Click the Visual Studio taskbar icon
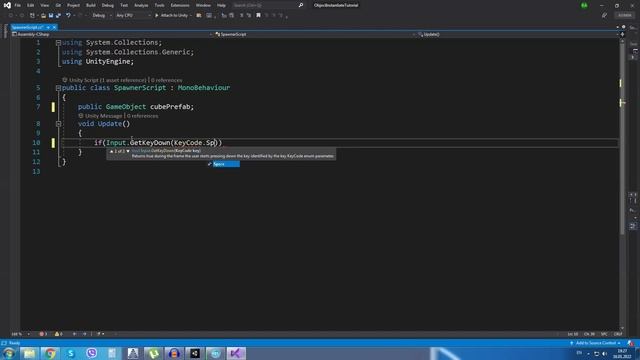The width and height of the screenshot is (640, 360). tap(236, 353)
